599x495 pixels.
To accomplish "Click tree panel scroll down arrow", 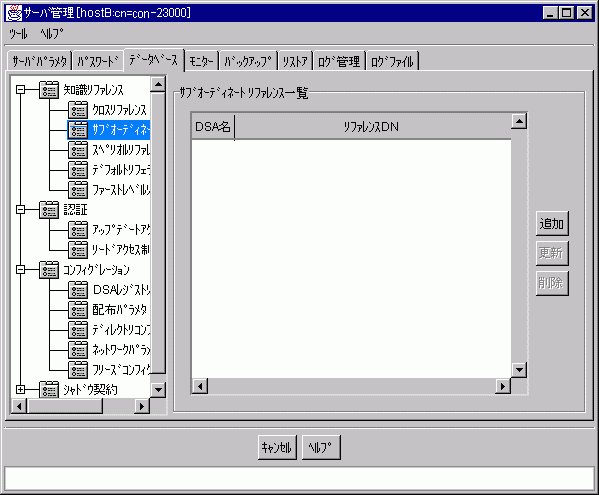I will click(158, 390).
